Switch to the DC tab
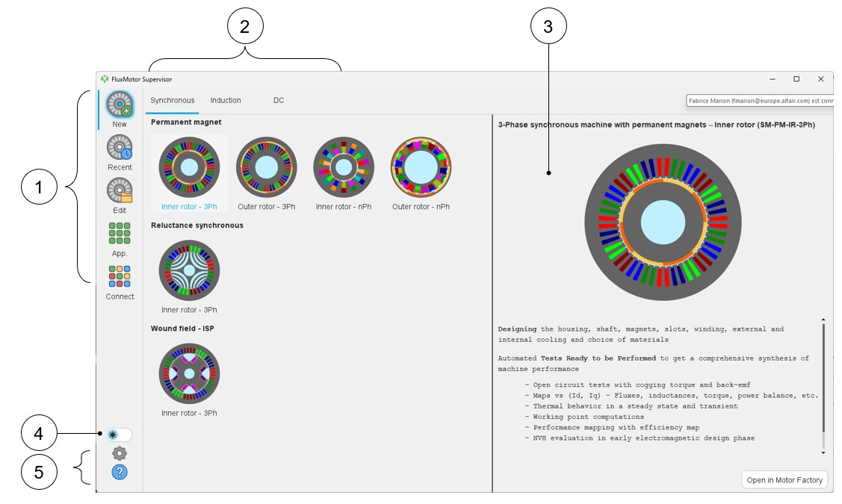 278,100
